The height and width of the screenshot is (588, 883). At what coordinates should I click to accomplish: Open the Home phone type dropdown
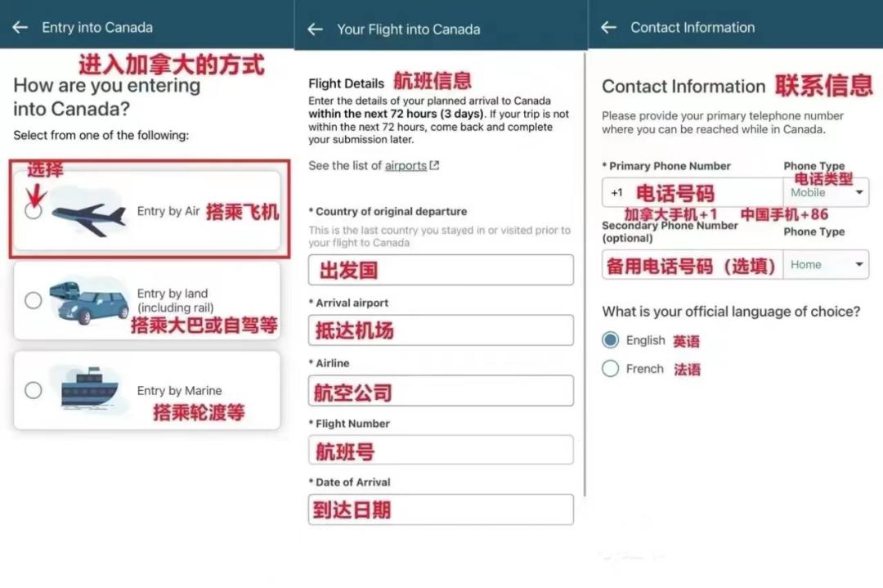tap(826, 264)
